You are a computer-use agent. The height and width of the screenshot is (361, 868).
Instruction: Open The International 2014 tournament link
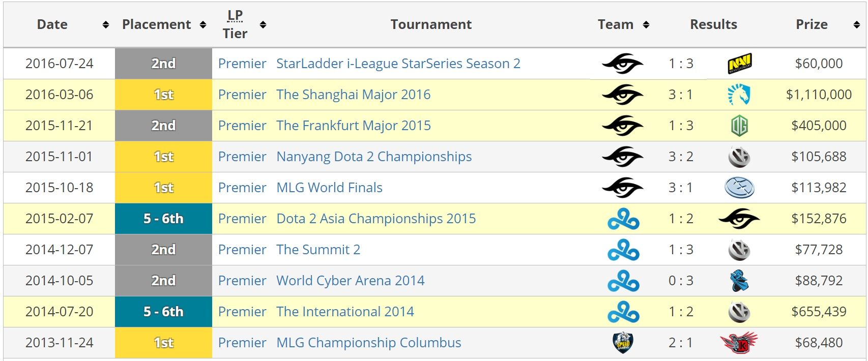(345, 312)
